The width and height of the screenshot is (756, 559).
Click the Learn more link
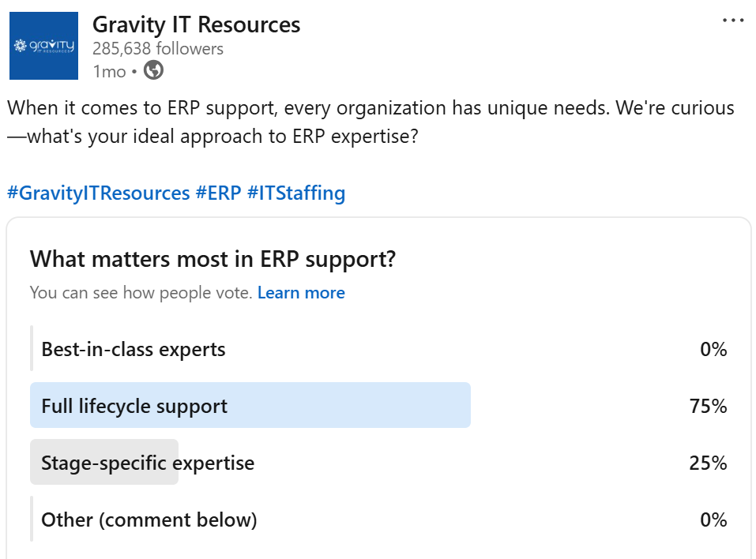click(301, 293)
